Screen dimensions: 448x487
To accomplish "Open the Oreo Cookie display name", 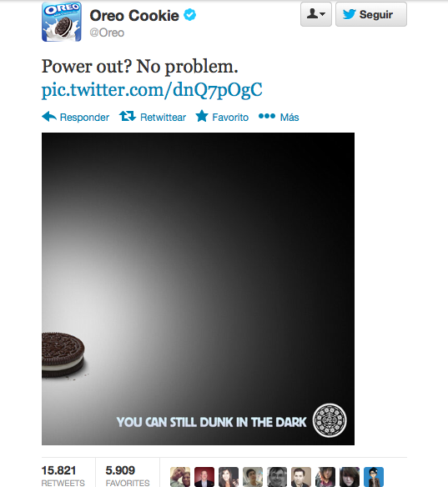I will pos(134,16).
